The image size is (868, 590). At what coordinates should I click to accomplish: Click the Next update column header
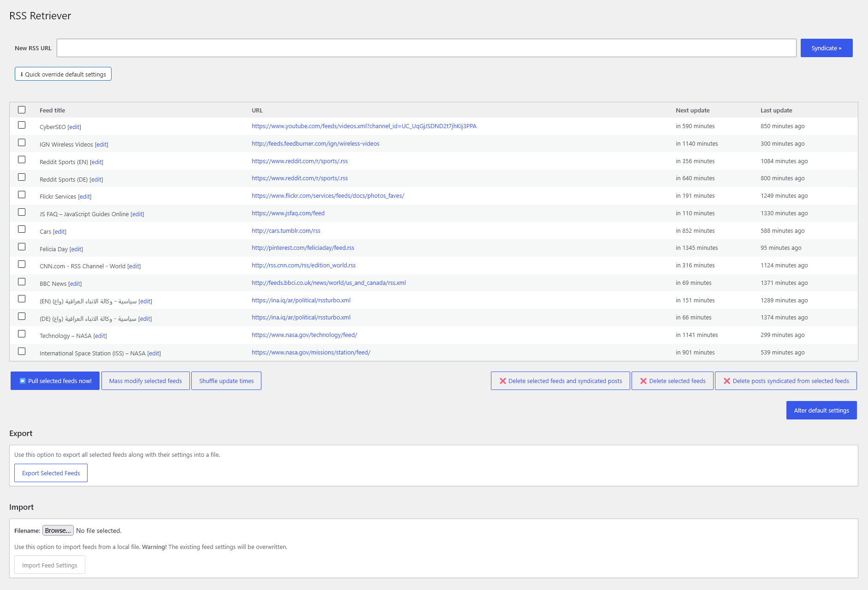[692, 110]
